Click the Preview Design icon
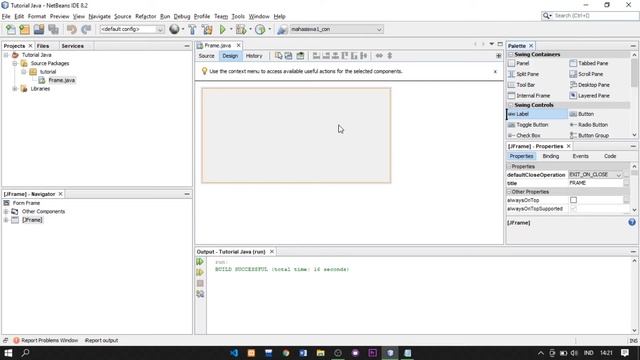 tap(300, 56)
